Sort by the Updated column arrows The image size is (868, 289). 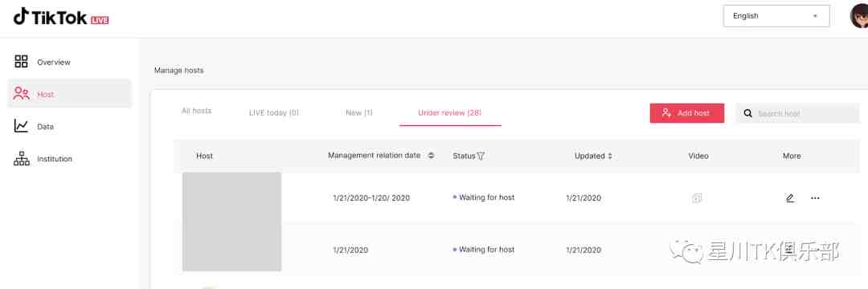coord(610,157)
